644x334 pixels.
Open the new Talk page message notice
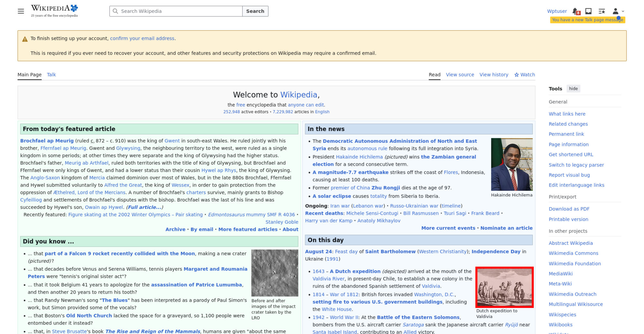click(588, 20)
